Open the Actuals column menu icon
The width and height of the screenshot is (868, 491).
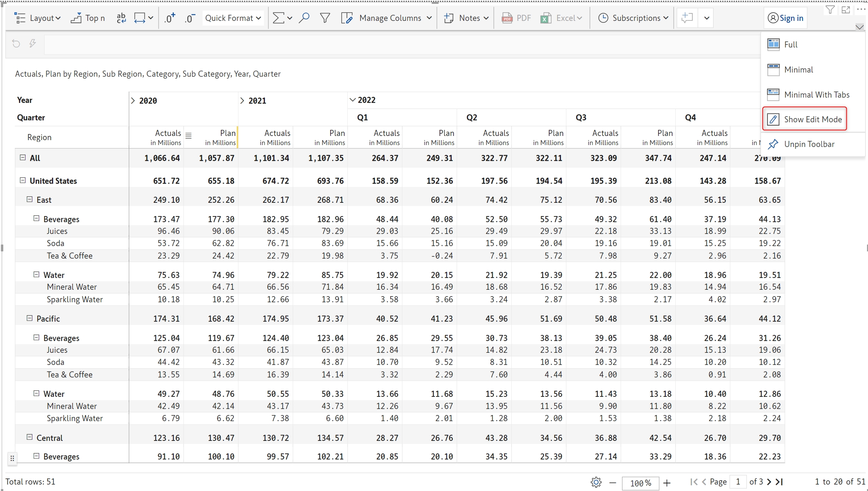coord(189,136)
